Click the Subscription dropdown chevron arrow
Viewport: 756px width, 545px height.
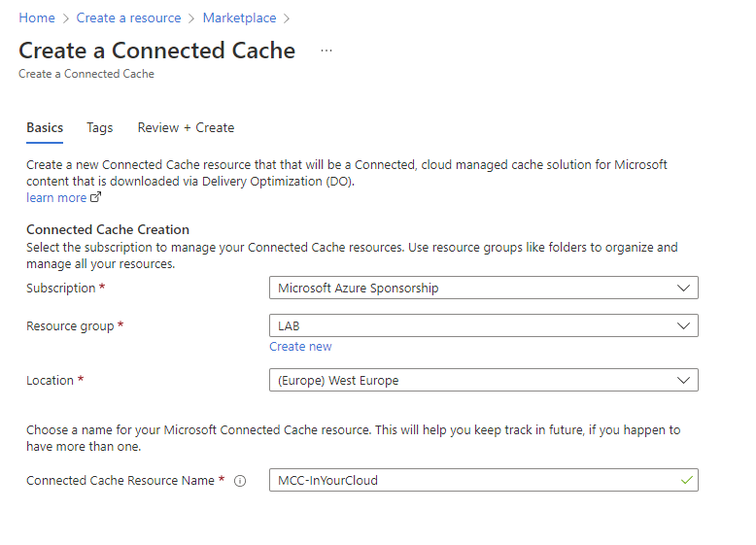pyautogui.click(x=684, y=288)
